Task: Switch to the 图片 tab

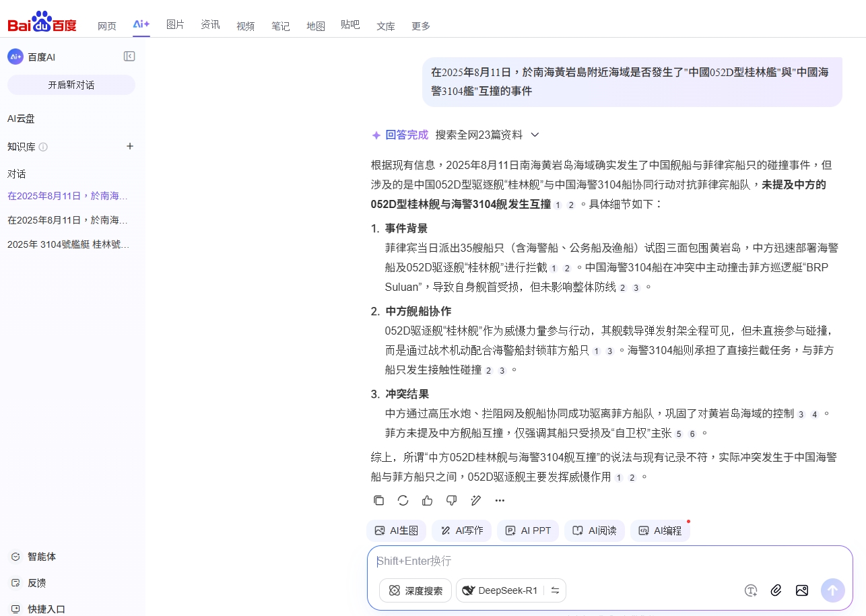Action: point(175,24)
